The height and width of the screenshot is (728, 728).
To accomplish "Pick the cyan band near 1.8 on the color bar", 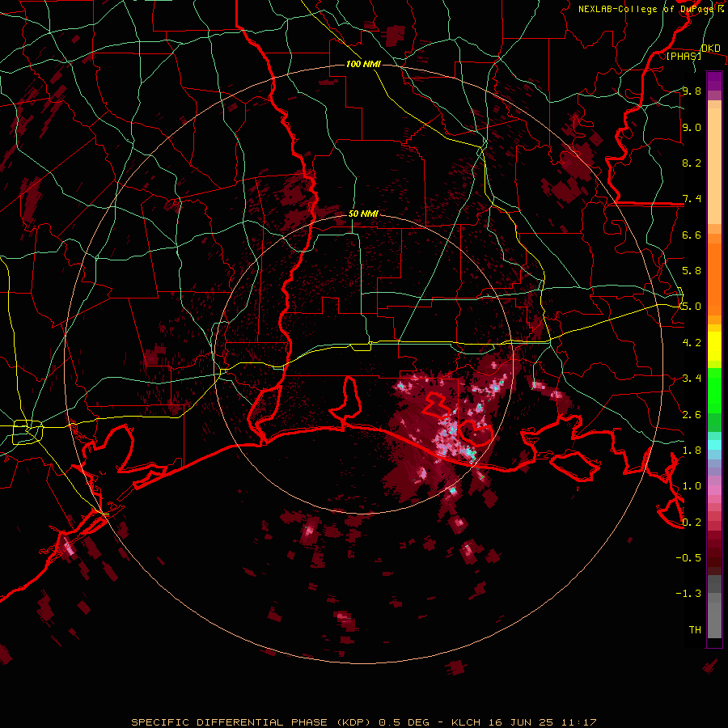I will point(714,444).
